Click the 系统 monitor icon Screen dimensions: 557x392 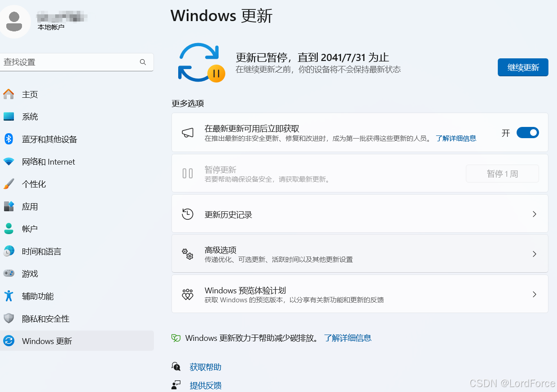click(x=9, y=117)
